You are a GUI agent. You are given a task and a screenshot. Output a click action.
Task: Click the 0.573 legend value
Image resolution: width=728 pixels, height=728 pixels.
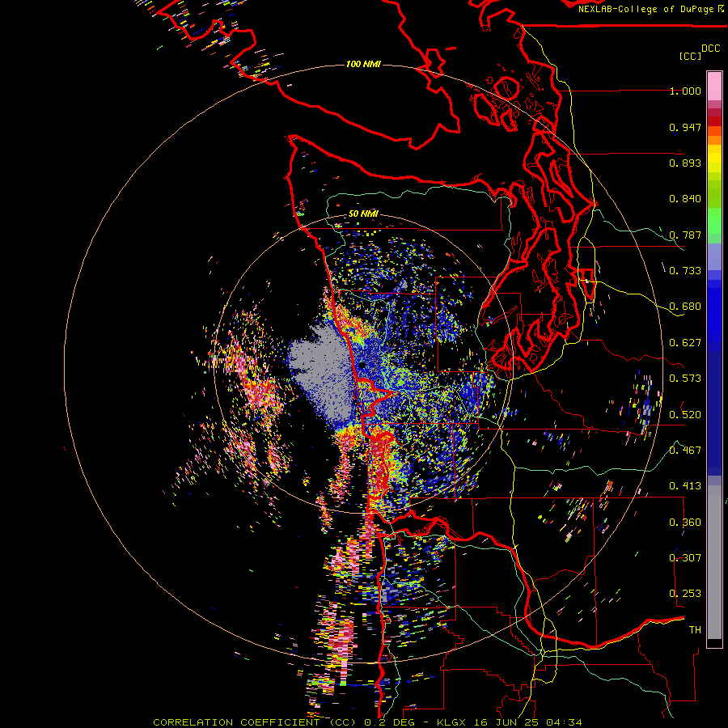pos(685,379)
